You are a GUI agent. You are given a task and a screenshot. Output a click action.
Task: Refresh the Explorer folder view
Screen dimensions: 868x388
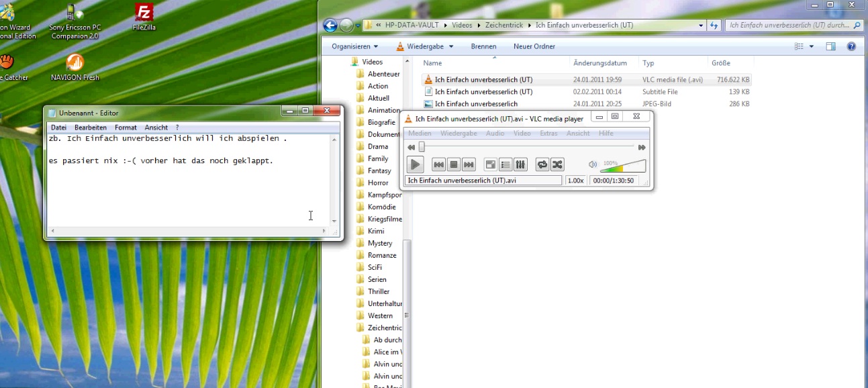(714, 26)
